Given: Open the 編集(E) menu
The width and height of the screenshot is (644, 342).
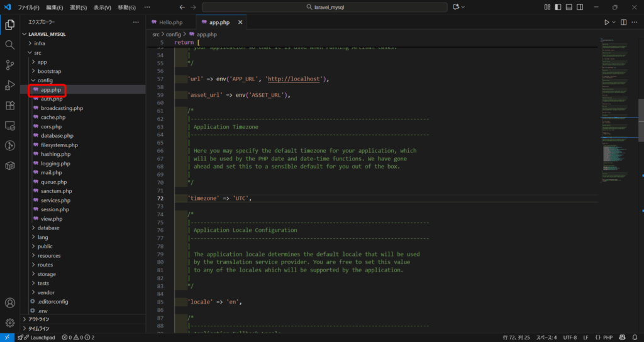Looking at the screenshot, I should click(x=54, y=7).
